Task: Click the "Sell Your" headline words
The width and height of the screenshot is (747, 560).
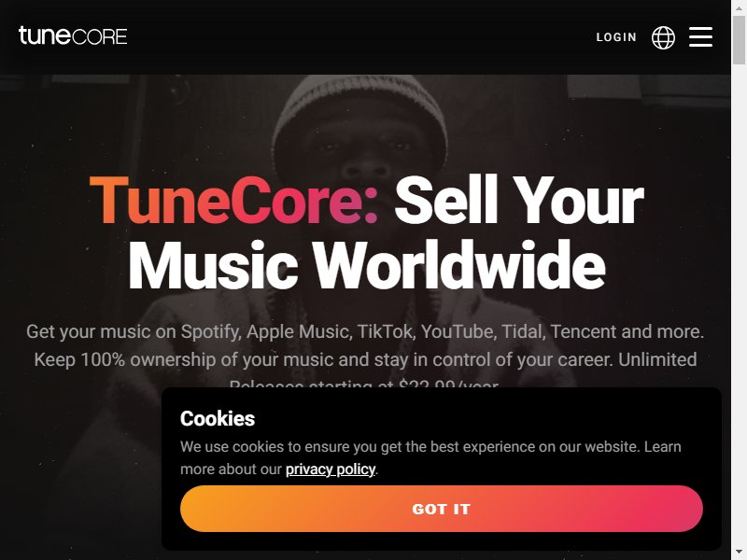Action: [519, 200]
